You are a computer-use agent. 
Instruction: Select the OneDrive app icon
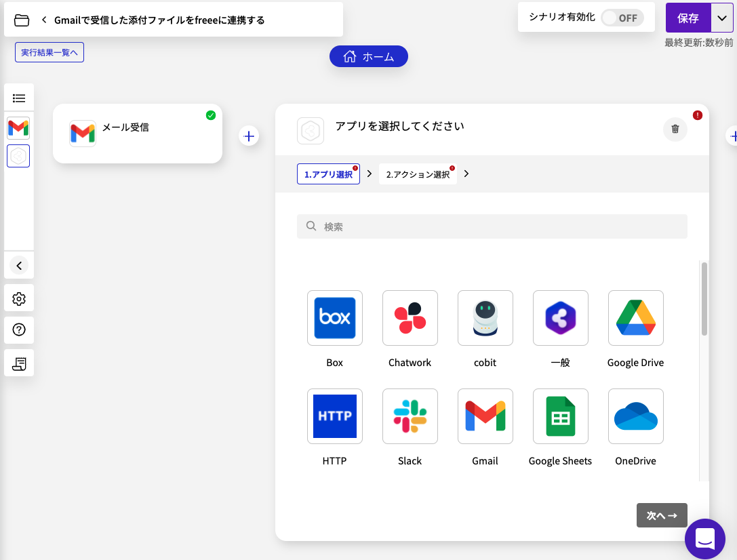click(x=635, y=416)
